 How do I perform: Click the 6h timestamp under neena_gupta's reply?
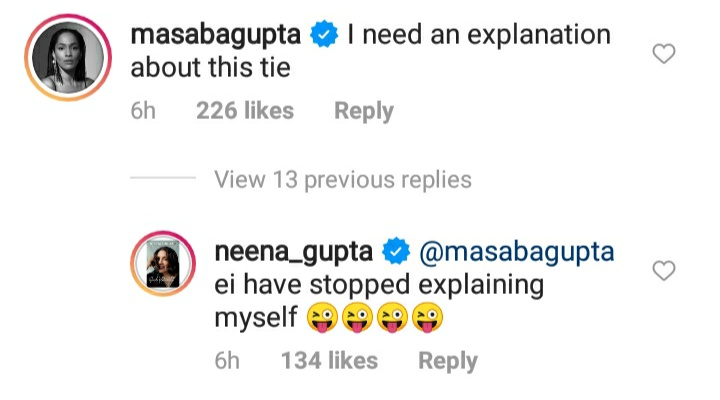[x=229, y=361]
